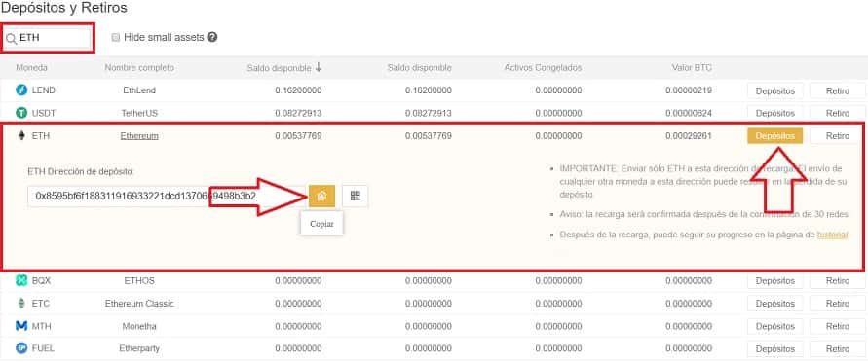Click the Ethereum Classic name cell
Screen dimensions: 868x362
point(139,304)
